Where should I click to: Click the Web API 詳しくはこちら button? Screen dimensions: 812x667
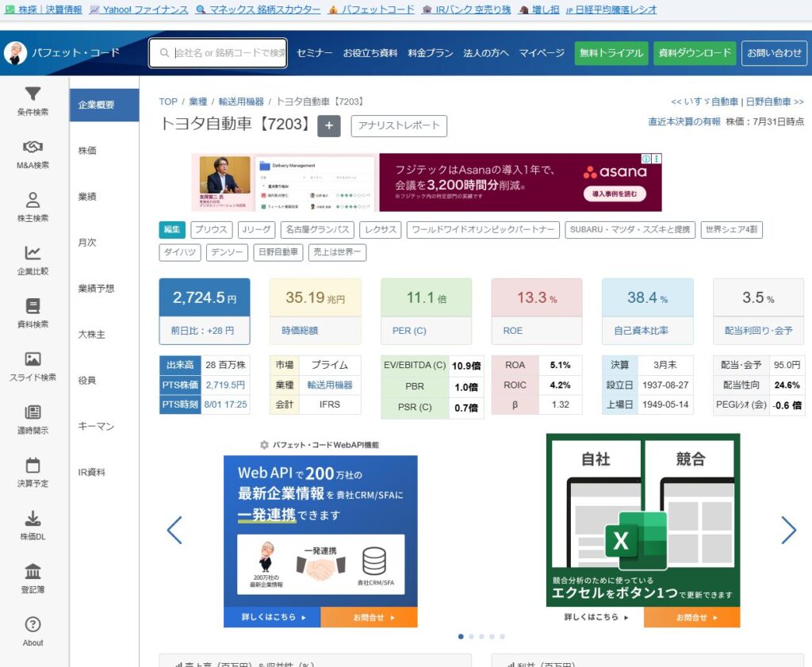pos(272,617)
